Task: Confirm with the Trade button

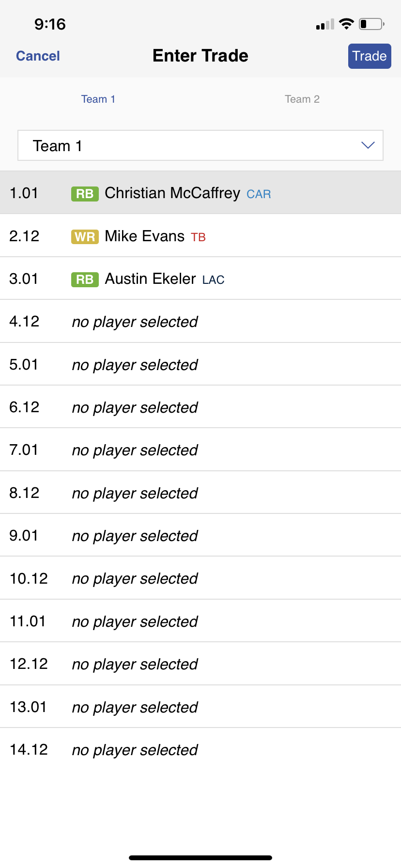Action: click(x=370, y=56)
